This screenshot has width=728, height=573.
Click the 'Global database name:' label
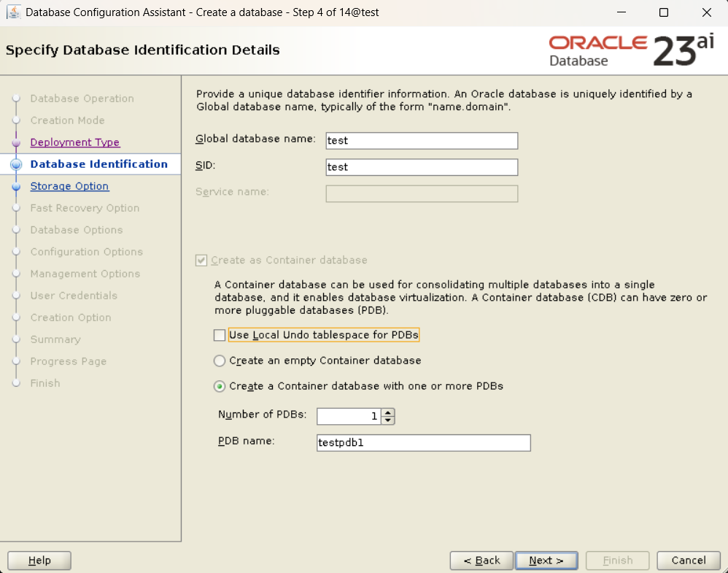tap(255, 139)
